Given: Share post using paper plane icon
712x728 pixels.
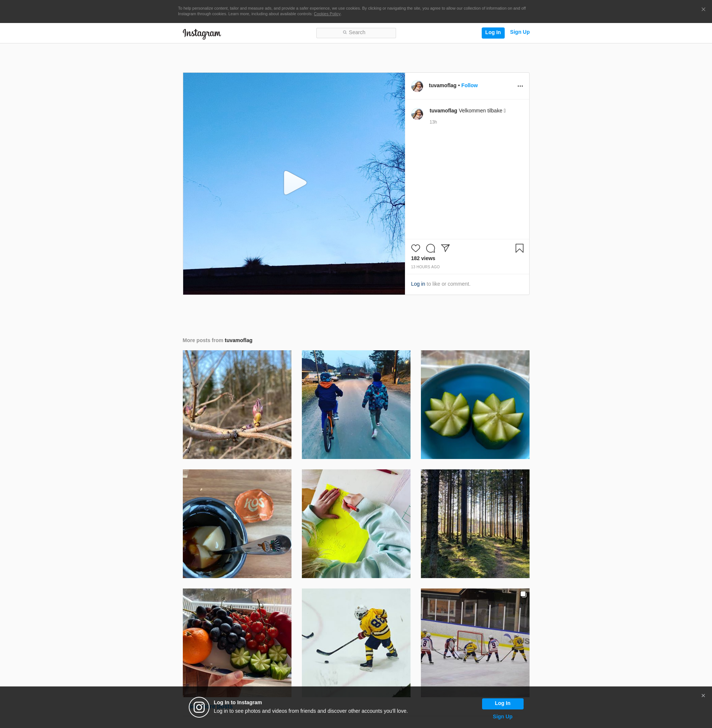Looking at the screenshot, I should tap(445, 248).
